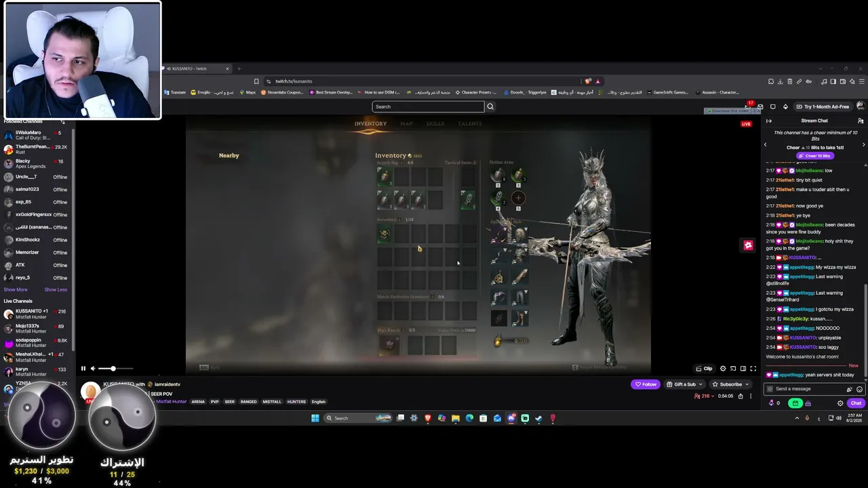
Task: Show next cheer leaderboard banner
Action: [863, 145]
